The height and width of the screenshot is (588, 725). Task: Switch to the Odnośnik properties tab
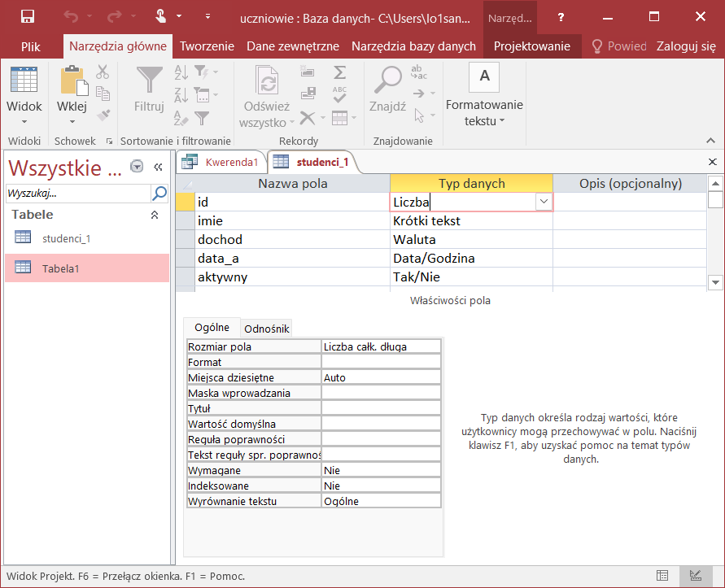tap(267, 329)
